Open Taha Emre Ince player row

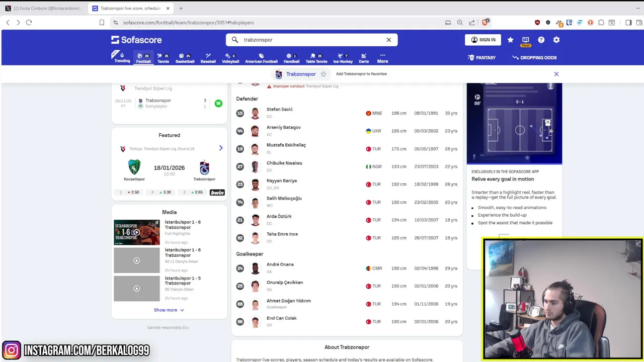(x=347, y=238)
